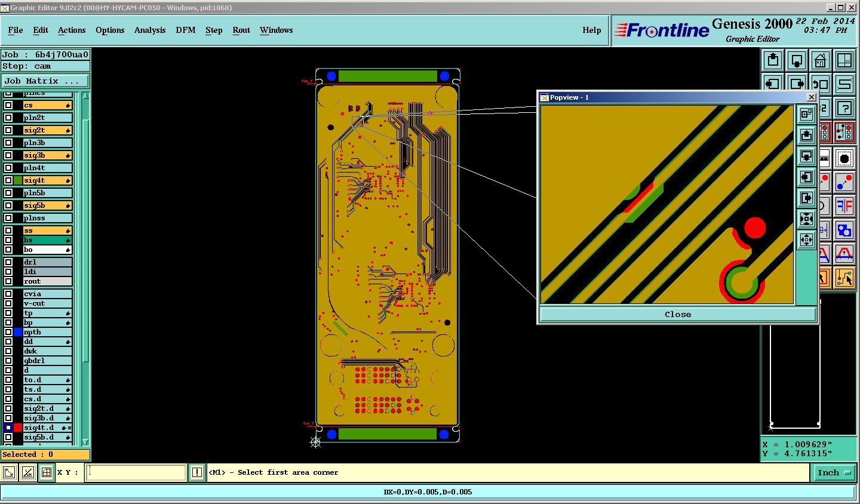860x504 pixels.
Task: Open the Windows menu
Action: tap(276, 30)
